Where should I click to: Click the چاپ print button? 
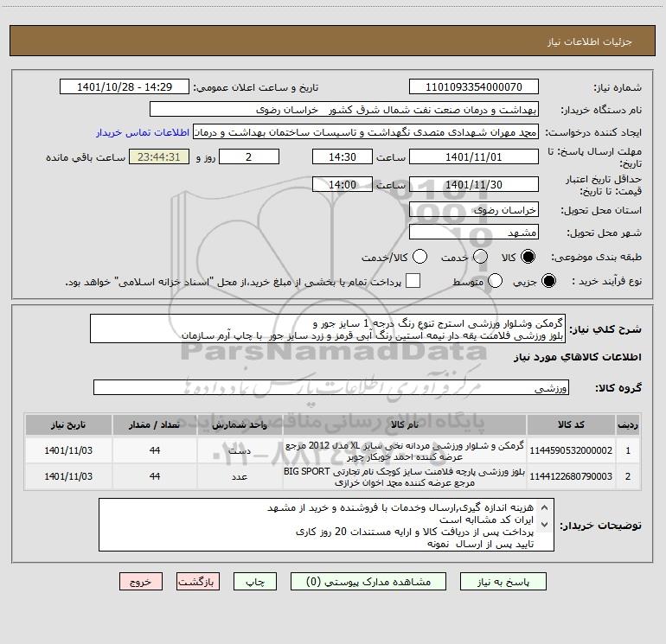255,582
